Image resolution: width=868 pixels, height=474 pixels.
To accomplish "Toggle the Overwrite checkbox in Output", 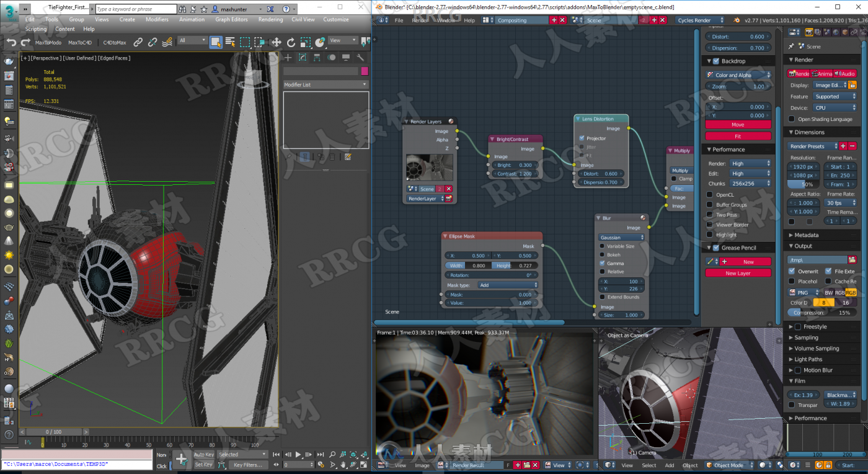I will coord(792,271).
